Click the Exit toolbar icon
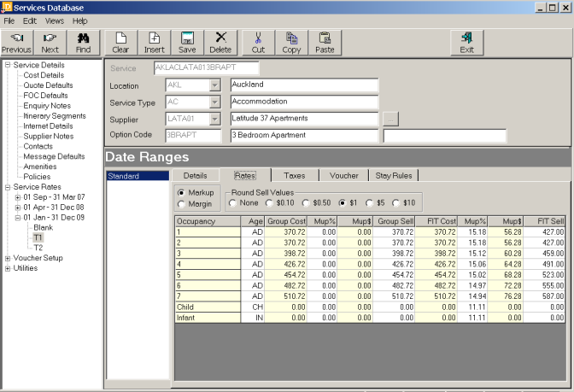The width and height of the screenshot is (574, 392). [x=466, y=43]
